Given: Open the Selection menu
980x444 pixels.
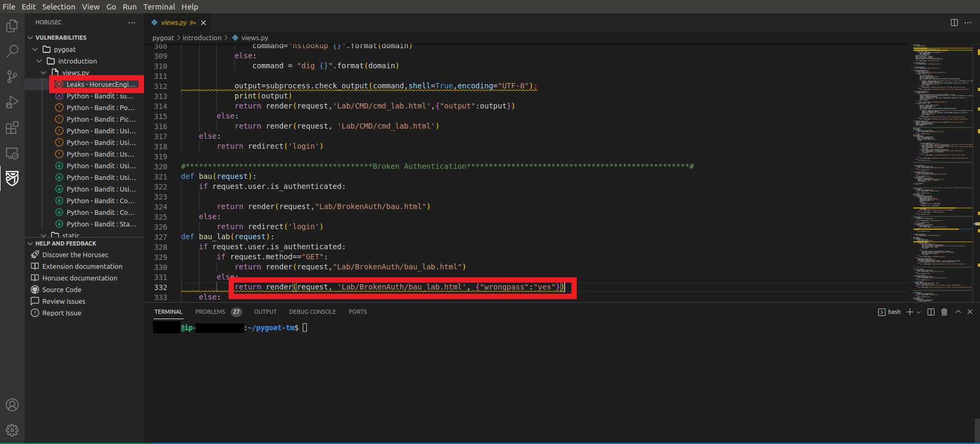Looking at the screenshot, I should [59, 7].
